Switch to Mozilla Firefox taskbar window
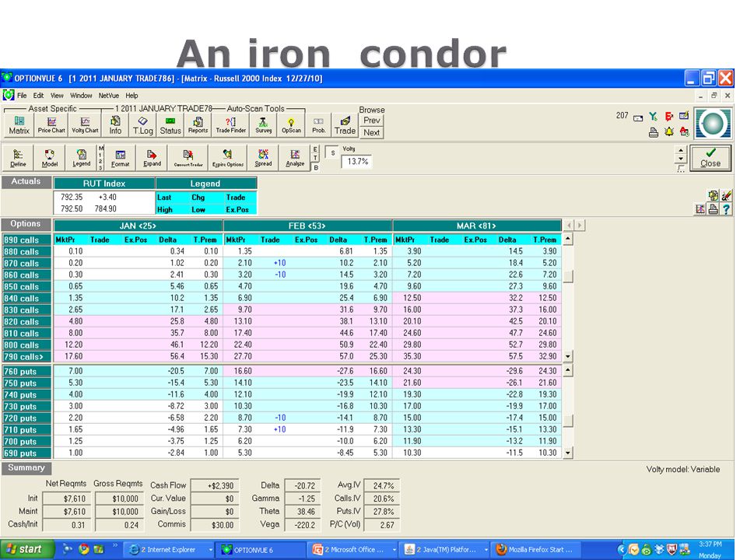This screenshot has width=747, height=560. [x=536, y=550]
